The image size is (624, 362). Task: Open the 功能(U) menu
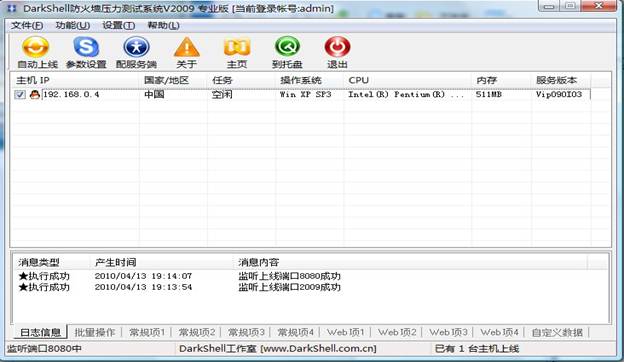pos(72,25)
